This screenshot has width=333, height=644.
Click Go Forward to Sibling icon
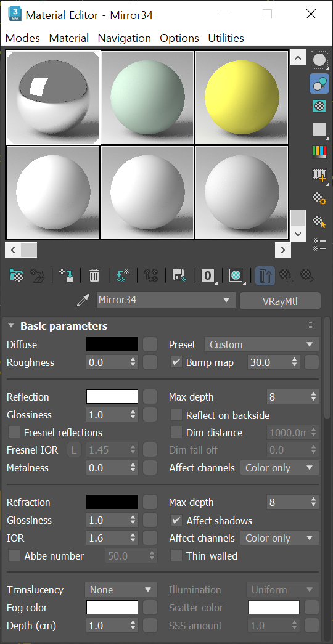307,275
